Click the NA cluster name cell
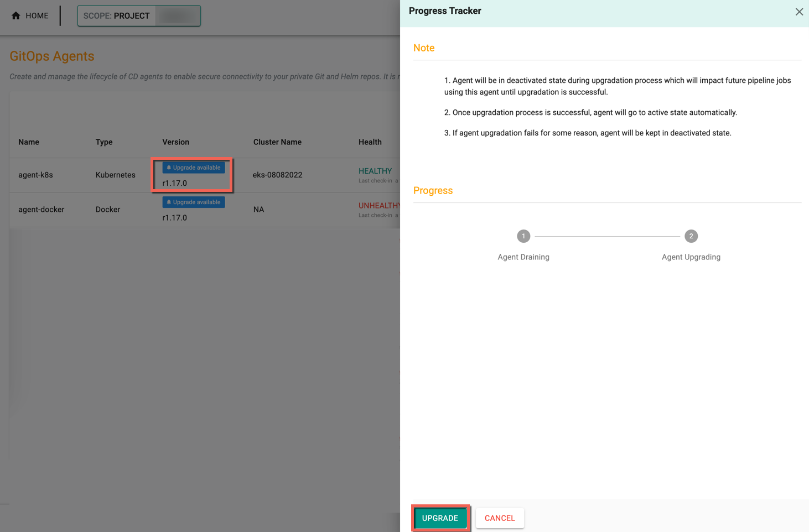 point(258,210)
